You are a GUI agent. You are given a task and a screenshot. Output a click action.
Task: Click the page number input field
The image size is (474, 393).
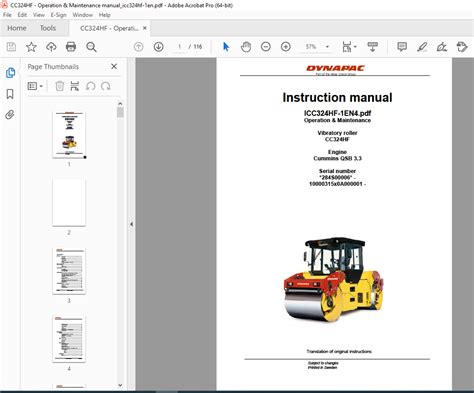click(179, 47)
